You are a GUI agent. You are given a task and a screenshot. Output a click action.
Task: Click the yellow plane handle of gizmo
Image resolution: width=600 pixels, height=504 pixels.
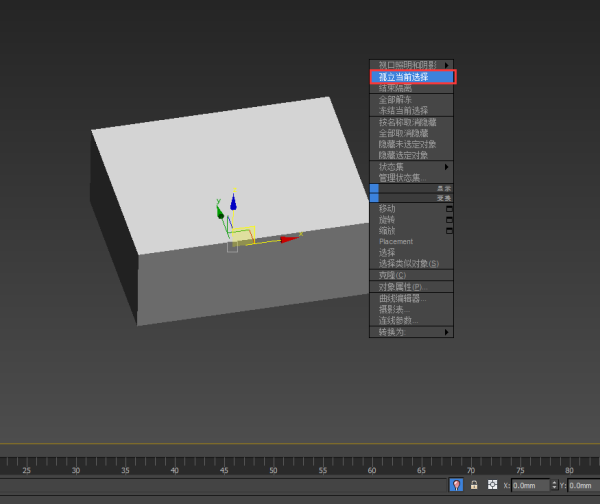[243, 235]
